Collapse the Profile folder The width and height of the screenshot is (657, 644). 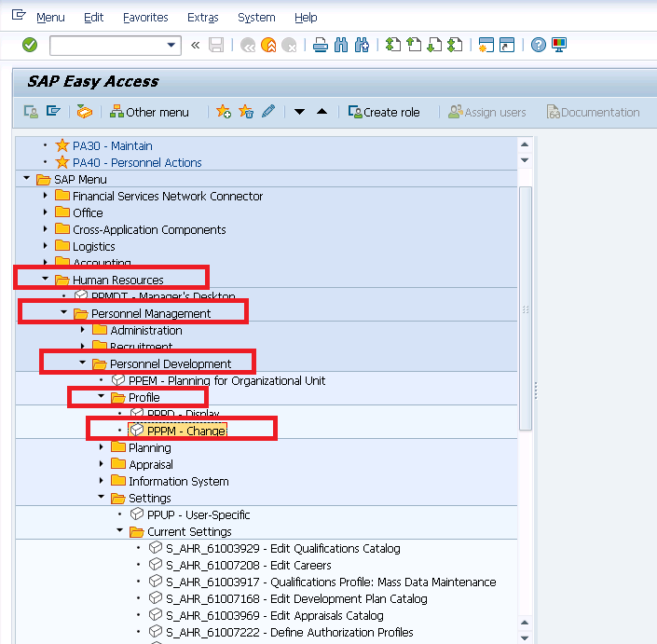pos(101,396)
